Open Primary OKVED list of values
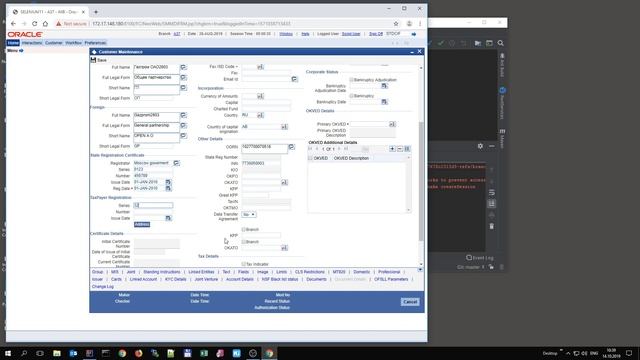 392,124
